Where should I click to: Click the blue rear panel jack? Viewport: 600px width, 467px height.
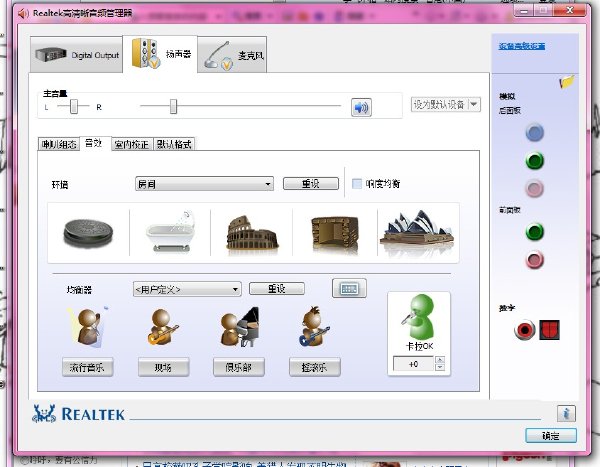coord(535,133)
